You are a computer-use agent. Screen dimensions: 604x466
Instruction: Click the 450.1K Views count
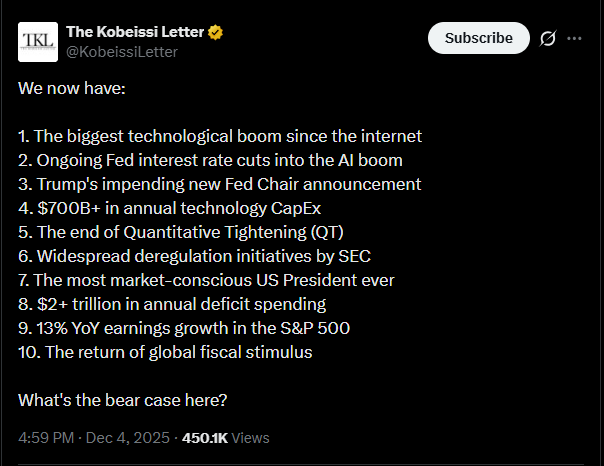(225, 438)
